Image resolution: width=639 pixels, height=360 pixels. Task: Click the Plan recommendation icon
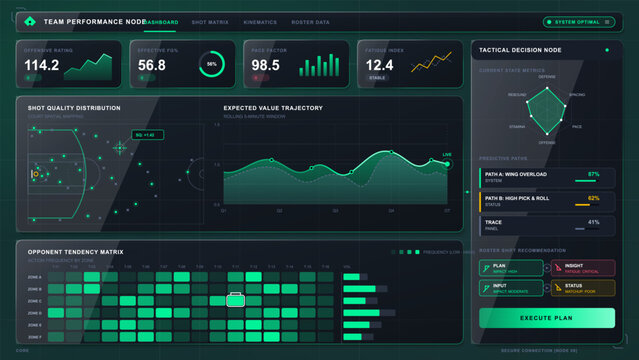(486, 268)
